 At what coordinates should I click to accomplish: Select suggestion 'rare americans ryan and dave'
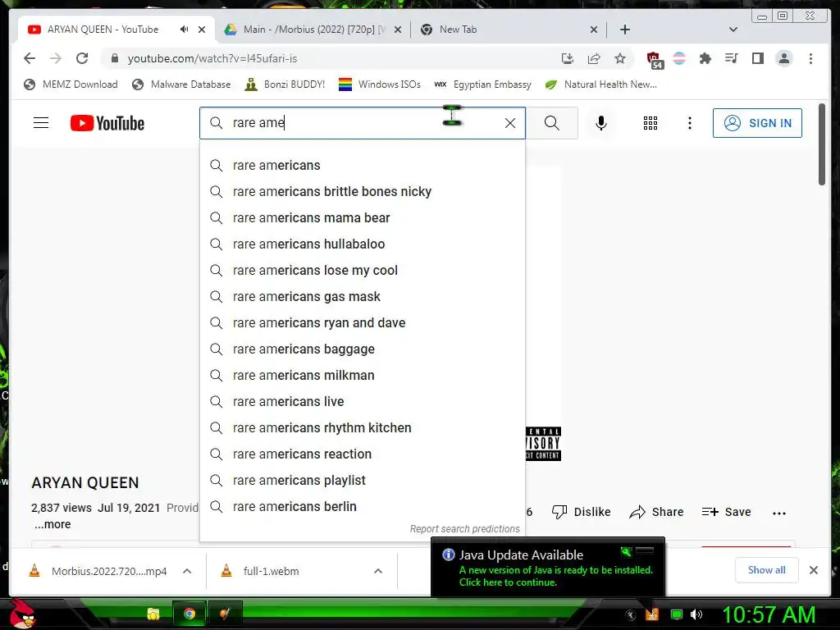tap(362, 323)
